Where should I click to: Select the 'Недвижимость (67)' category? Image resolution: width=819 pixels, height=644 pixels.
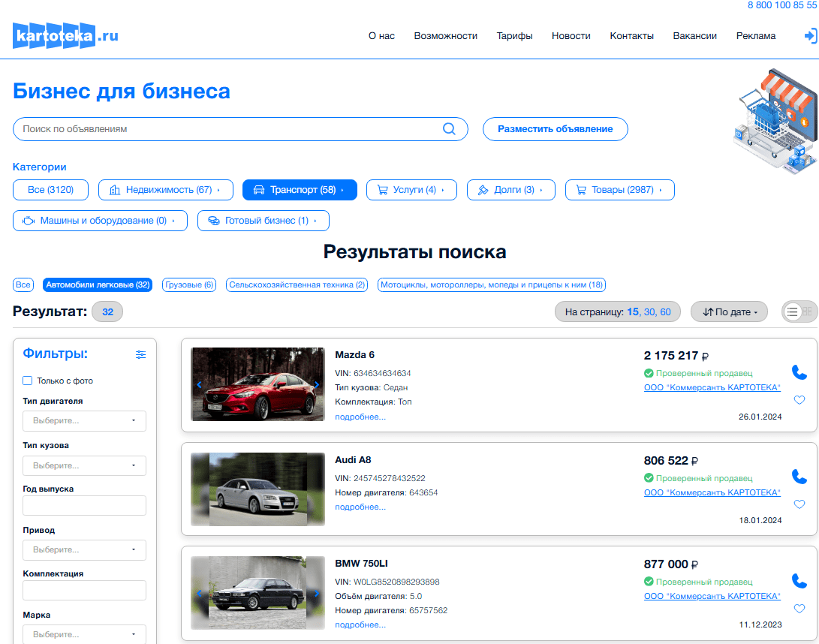click(x=166, y=190)
